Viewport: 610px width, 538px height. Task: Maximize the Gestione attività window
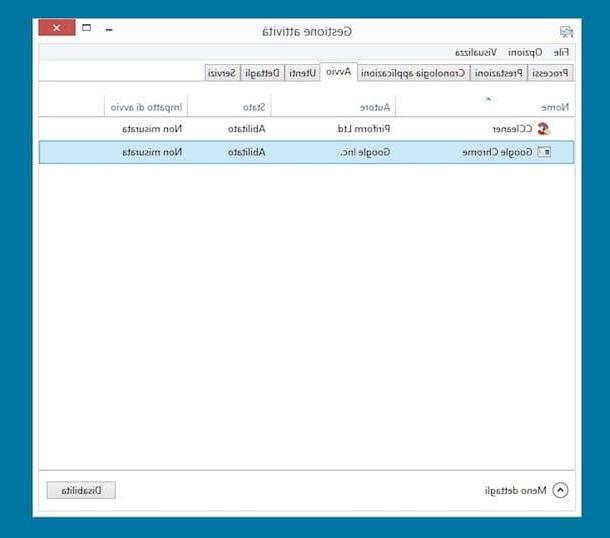pyautogui.click(x=87, y=28)
